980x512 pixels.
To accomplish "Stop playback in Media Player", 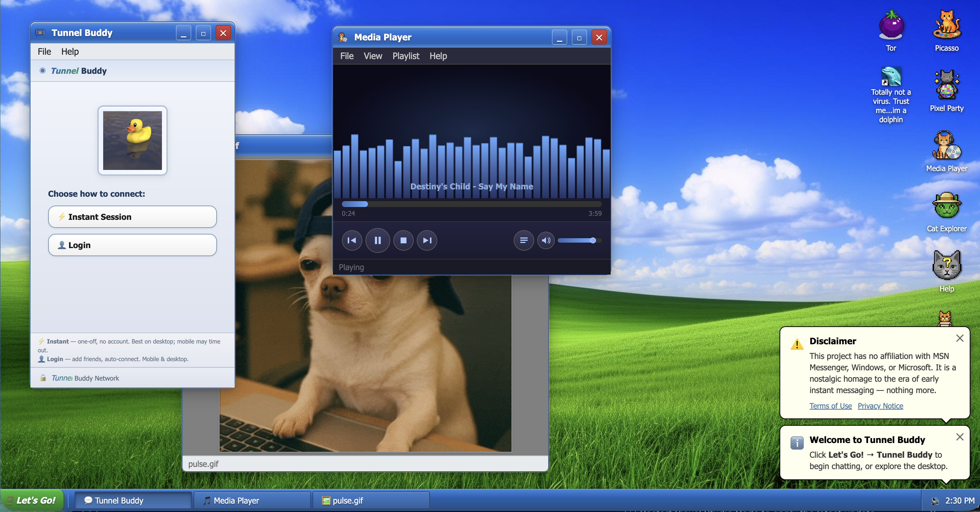I will point(403,240).
